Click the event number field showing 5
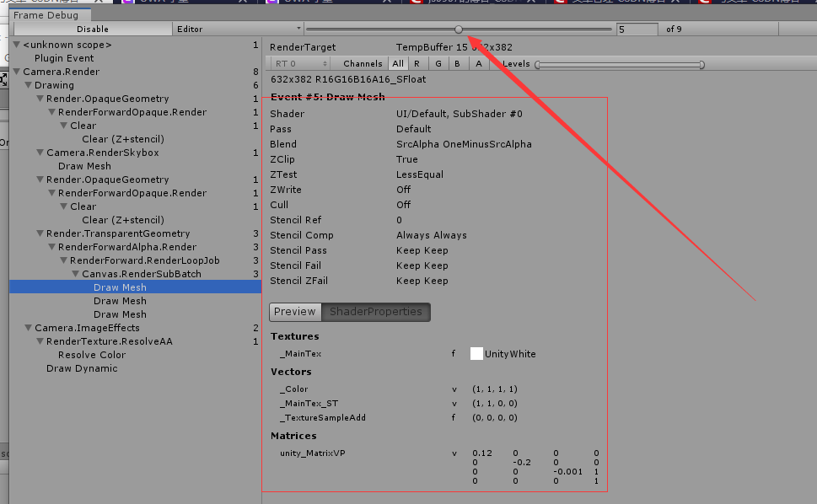Image resolution: width=817 pixels, height=504 pixels. tap(637, 29)
